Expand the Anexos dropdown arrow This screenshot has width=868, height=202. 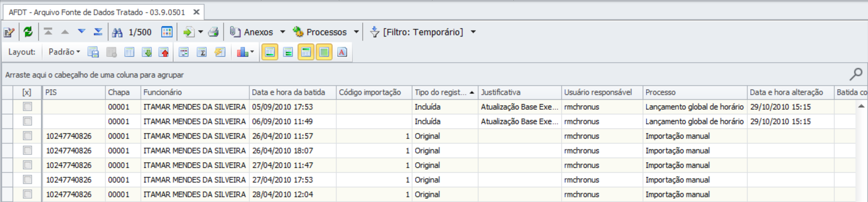(282, 32)
